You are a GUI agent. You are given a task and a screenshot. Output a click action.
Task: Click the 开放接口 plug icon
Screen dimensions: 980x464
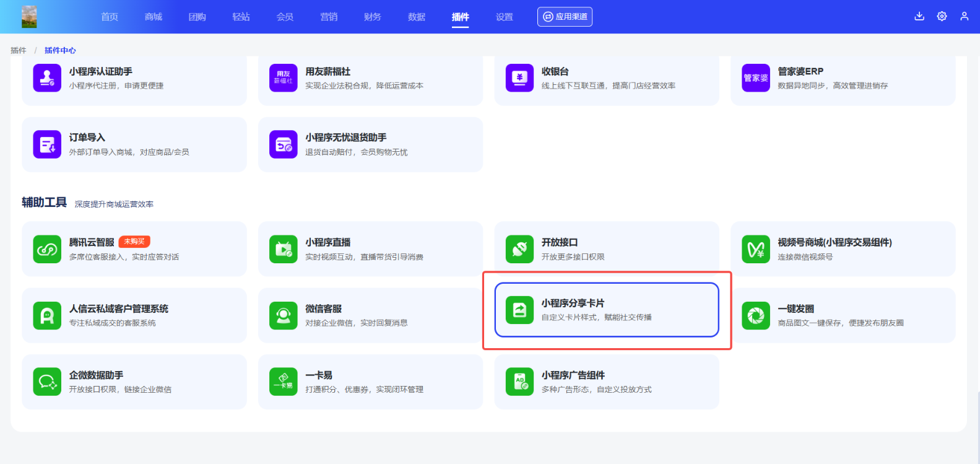pos(519,249)
